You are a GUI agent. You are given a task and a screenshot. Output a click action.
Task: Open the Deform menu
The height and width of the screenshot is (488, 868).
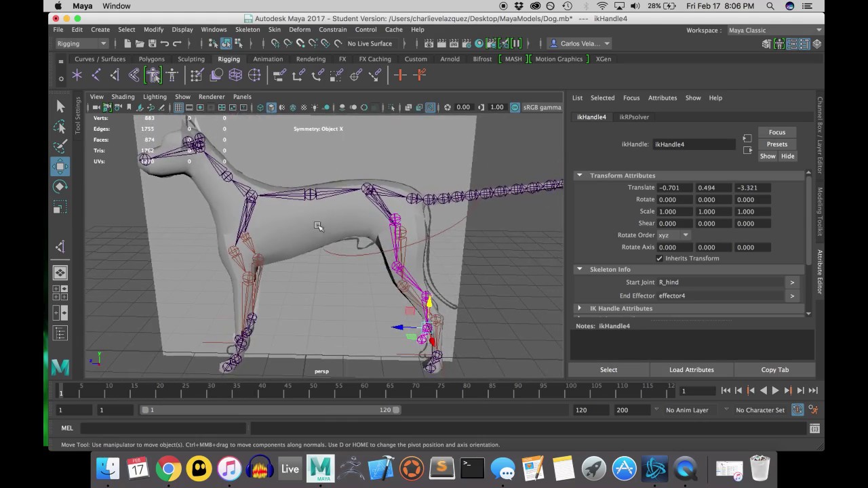[300, 30]
